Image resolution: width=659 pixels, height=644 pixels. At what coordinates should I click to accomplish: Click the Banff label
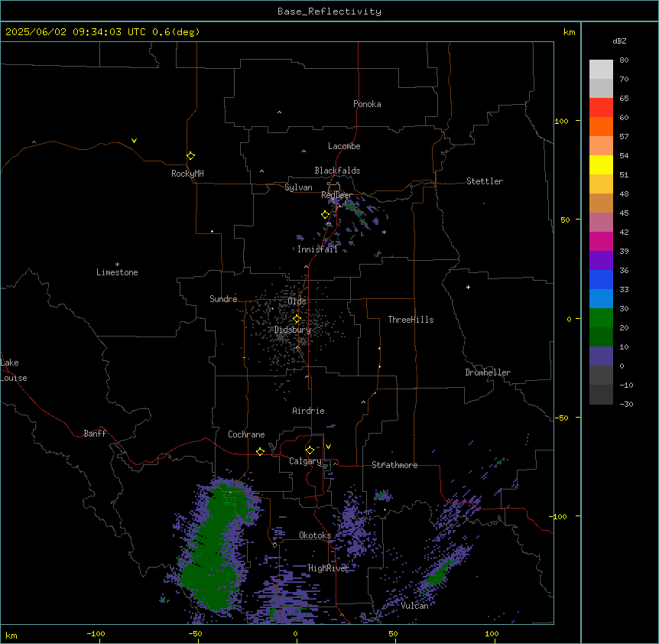click(x=95, y=434)
